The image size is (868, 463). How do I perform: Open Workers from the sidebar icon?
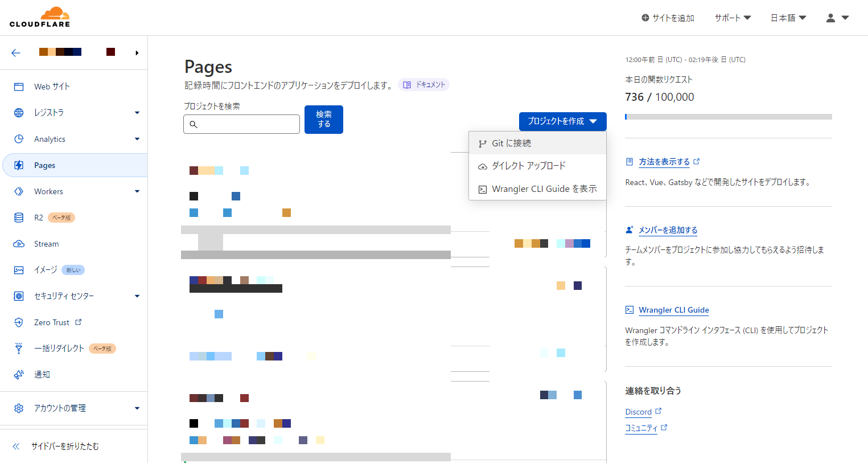[x=18, y=191]
